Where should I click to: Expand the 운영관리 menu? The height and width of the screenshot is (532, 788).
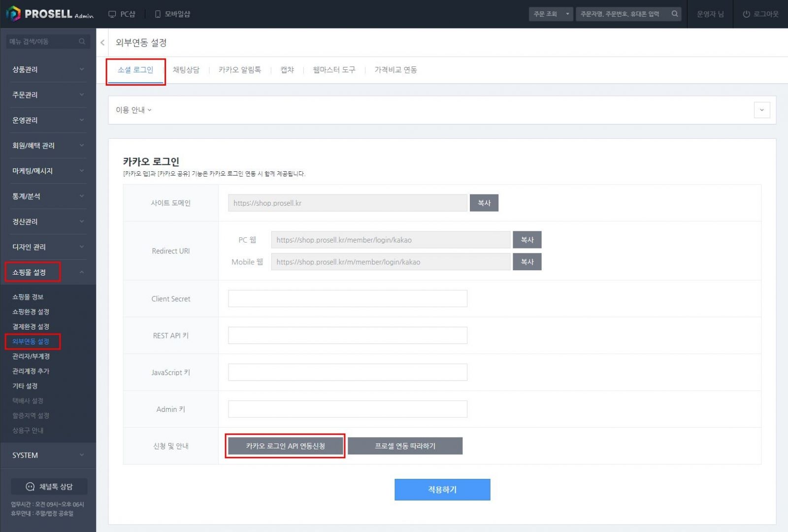click(x=48, y=120)
